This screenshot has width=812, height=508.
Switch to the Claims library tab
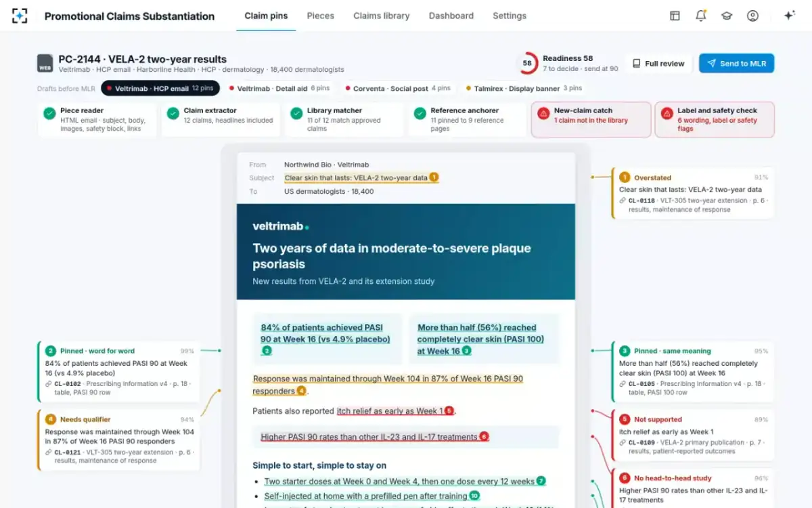[382, 16]
